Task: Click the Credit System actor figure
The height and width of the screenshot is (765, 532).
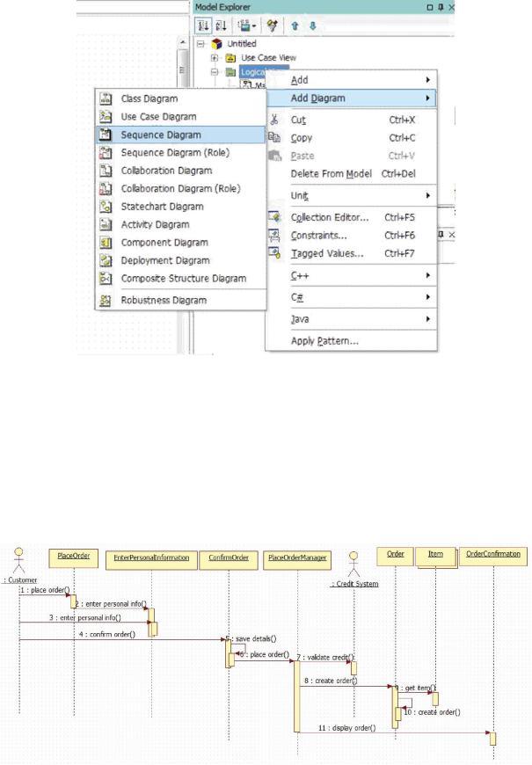Action: 353,565
